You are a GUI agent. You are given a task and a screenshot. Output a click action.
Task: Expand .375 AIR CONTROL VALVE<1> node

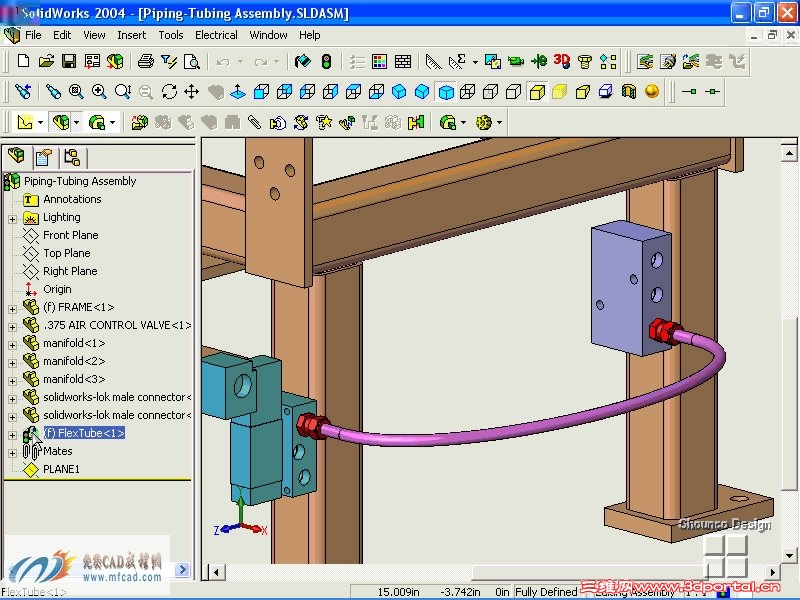point(12,327)
